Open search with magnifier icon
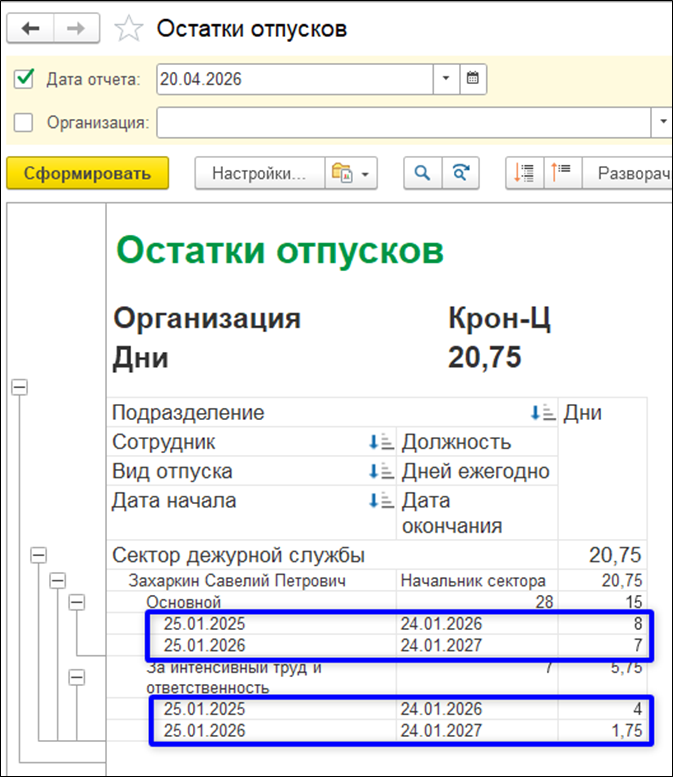 click(x=422, y=173)
